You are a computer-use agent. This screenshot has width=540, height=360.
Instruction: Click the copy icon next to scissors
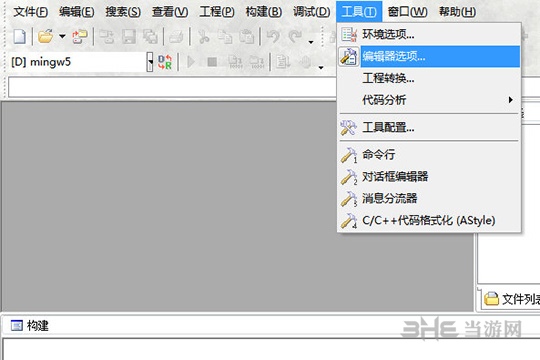click(225, 37)
